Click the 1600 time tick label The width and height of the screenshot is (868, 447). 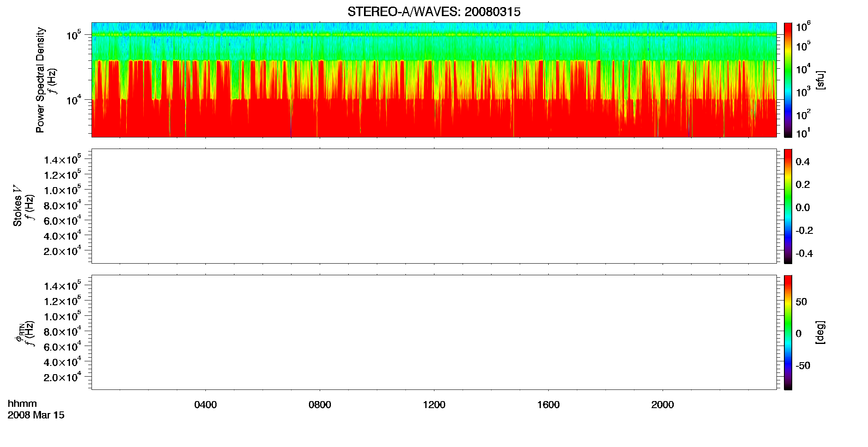(x=548, y=405)
